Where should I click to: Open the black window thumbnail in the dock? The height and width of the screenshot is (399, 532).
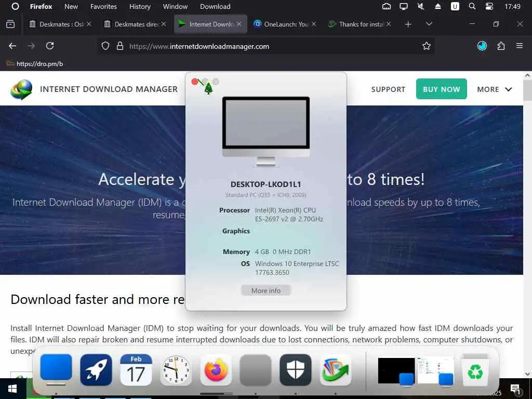coord(396,371)
